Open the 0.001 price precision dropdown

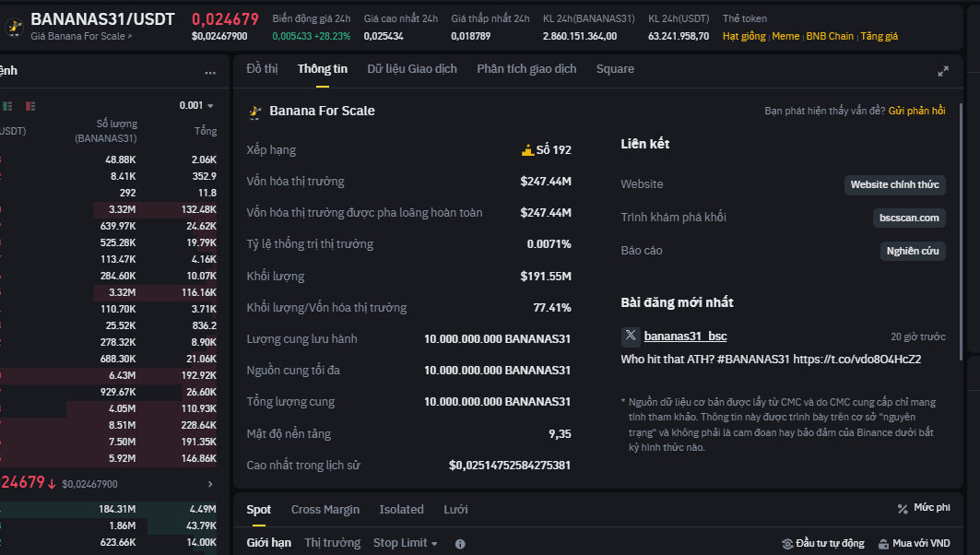[x=196, y=106]
